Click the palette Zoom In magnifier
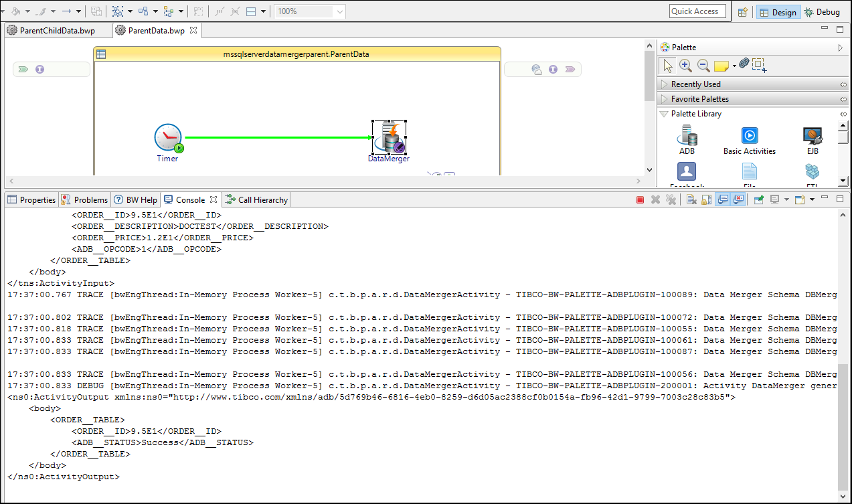The width and height of the screenshot is (852, 504). coord(685,65)
